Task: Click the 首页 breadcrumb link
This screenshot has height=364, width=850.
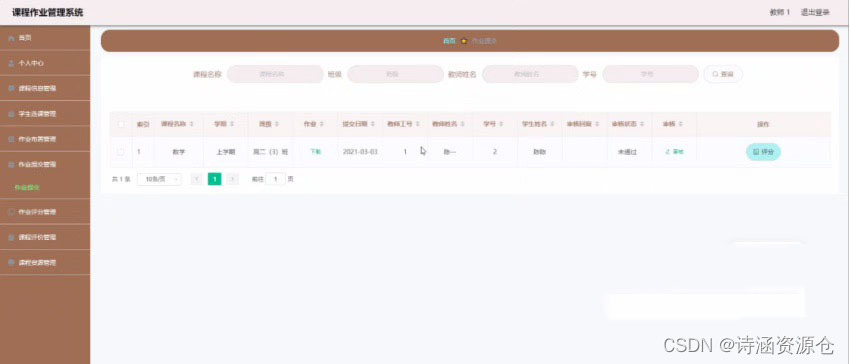Action: point(449,41)
